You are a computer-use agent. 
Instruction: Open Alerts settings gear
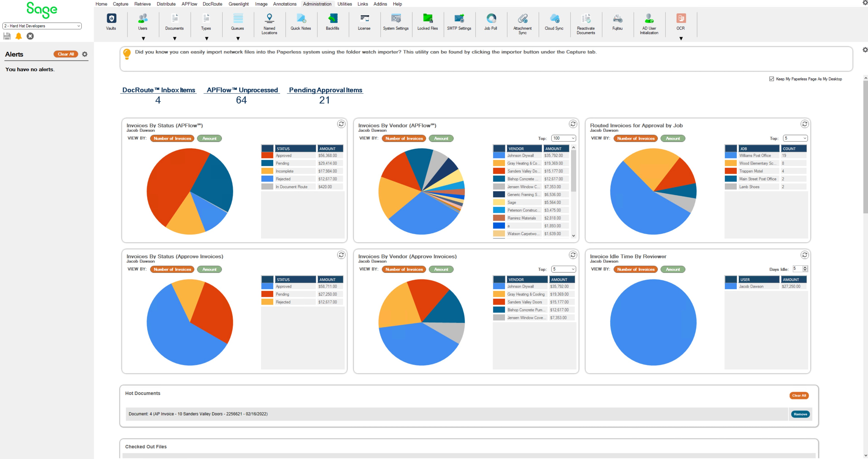(85, 54)
